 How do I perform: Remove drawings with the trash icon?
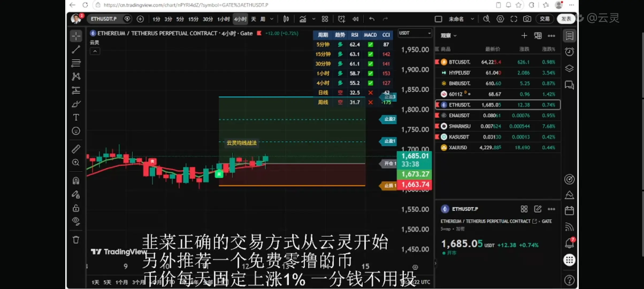tap(76, 240)
